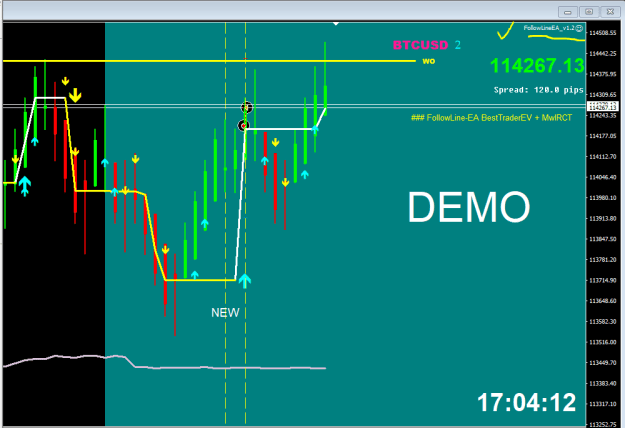The image size is (625, 428).
Task: Restore the chart window using middle title button
Action: [589, 12]
